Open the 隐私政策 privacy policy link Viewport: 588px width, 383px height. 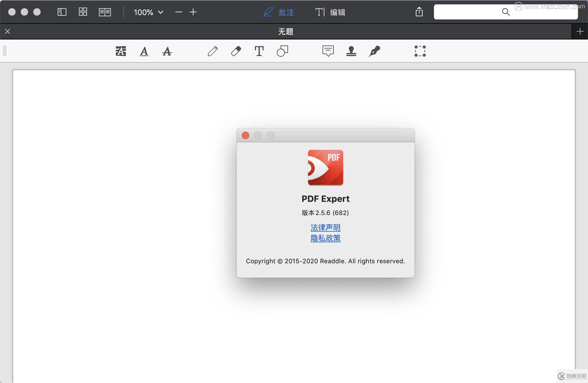[x=326, y=238]
